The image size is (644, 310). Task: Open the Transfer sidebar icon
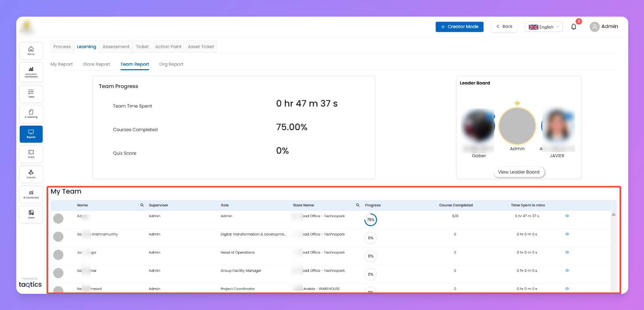pyautogui.click(x=31, y=174)
